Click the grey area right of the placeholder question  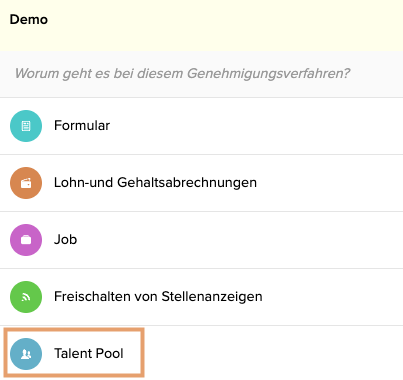(x=377, y=74)
